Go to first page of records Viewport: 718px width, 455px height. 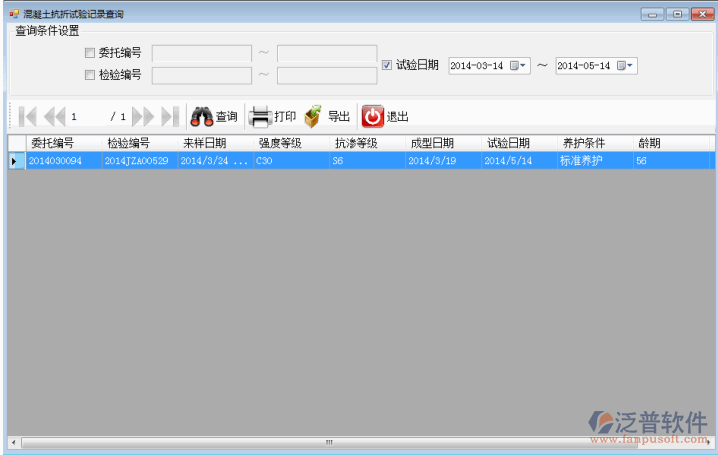tap(28, 116)
